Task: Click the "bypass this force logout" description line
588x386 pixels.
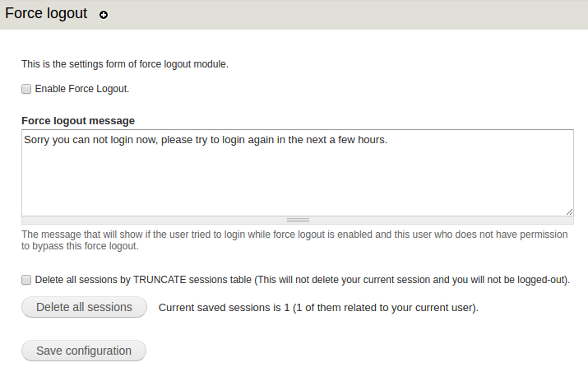Action: [80, 246]
